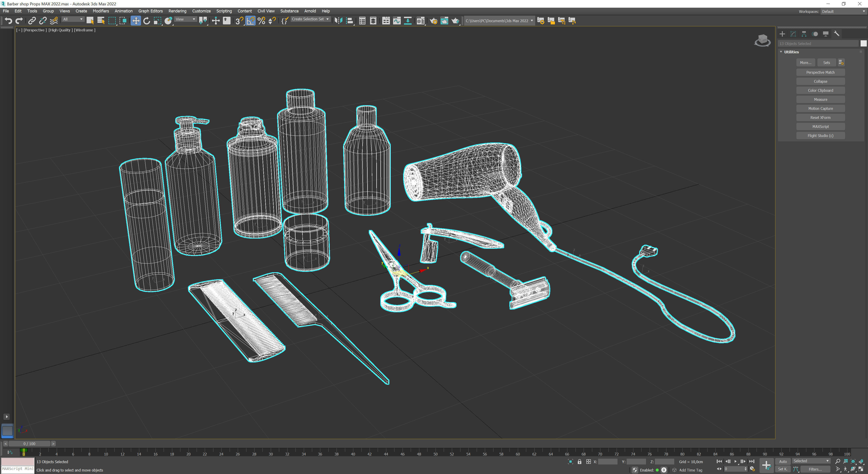Open the View reference coordinate dropdown
868x474 pixels.
(x=186, y=19)
